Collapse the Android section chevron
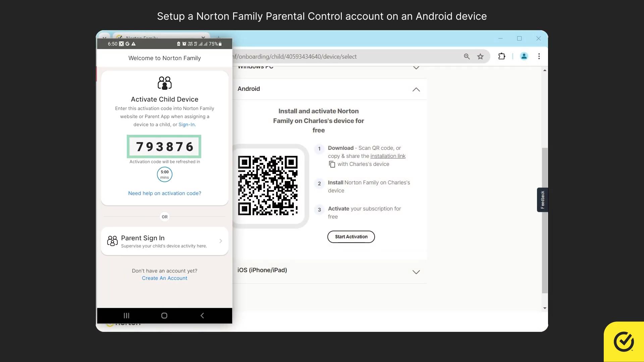644x362 pixels. coord(416,89)
